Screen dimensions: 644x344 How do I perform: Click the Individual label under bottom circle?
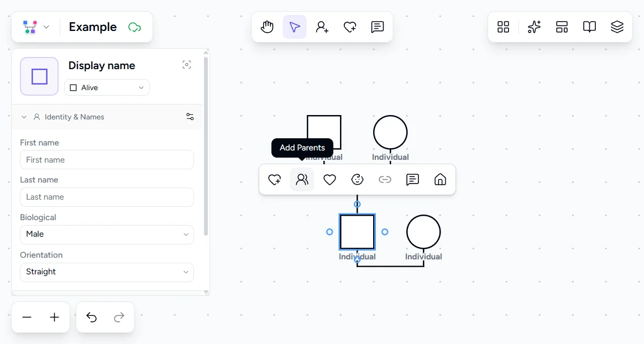coord(423,257)
